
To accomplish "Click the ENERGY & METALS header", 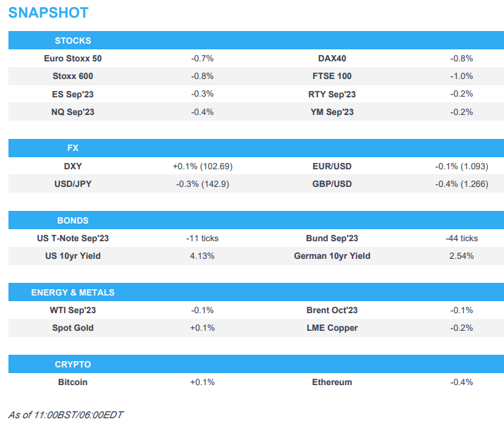I will pyautogui.click(x=73, y=293).
